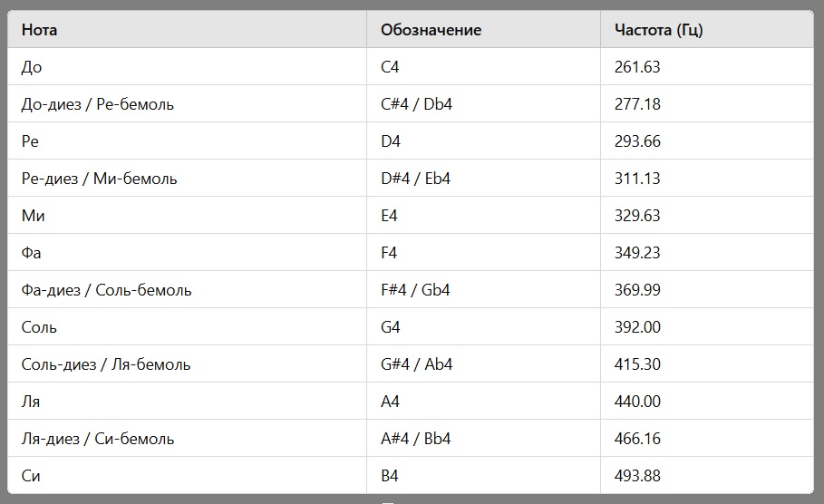This screenshot has width=824, height=504.
Task: Click the 440.00 frequency cell
Action: click(x=707, y=401)
